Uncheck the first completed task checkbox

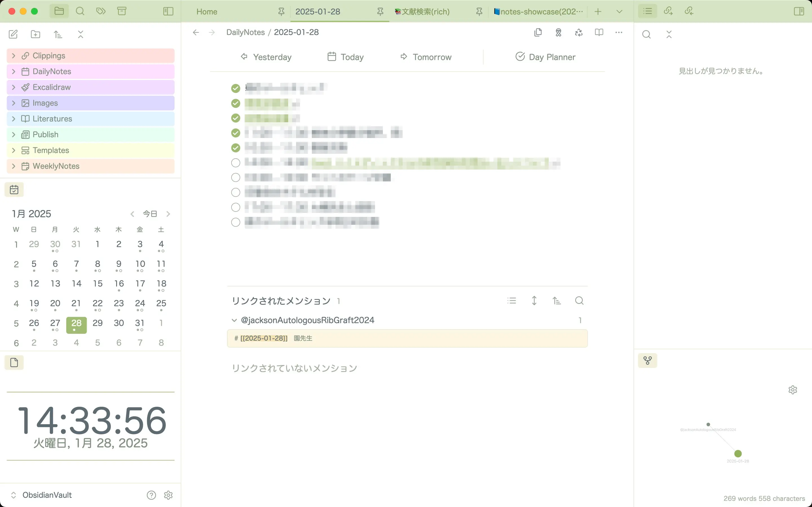(x=235, y=88)
